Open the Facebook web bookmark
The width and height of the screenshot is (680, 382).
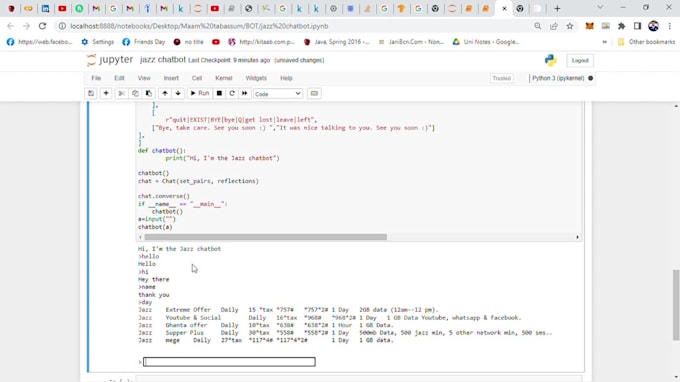pyautogui.click(x=39, y=42)
